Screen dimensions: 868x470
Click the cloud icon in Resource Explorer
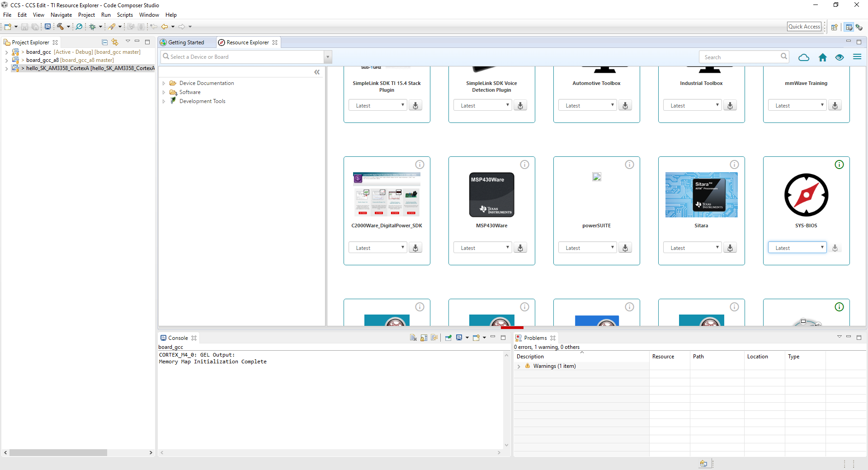click(804, 57)
